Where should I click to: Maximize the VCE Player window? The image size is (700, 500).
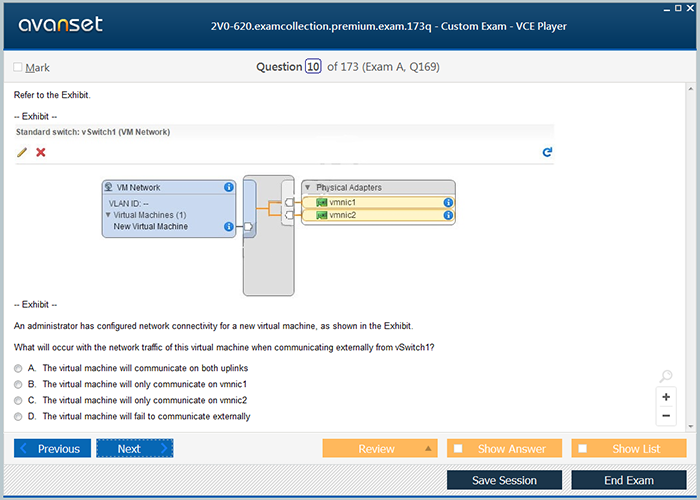[x=678, y=8]
